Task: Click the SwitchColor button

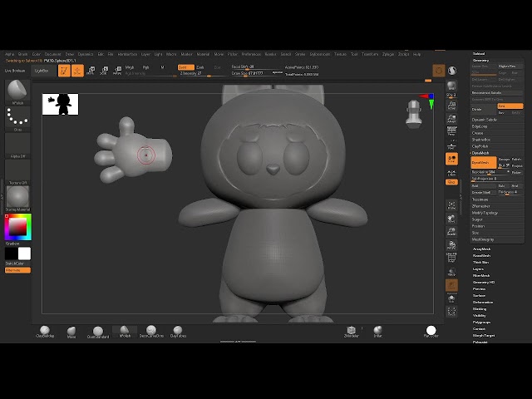Action: coord(15,264)
